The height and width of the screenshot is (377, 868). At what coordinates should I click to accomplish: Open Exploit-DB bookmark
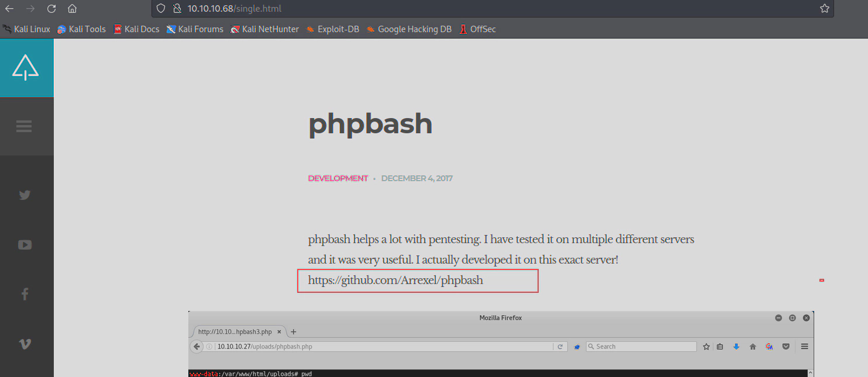point(332,29)
